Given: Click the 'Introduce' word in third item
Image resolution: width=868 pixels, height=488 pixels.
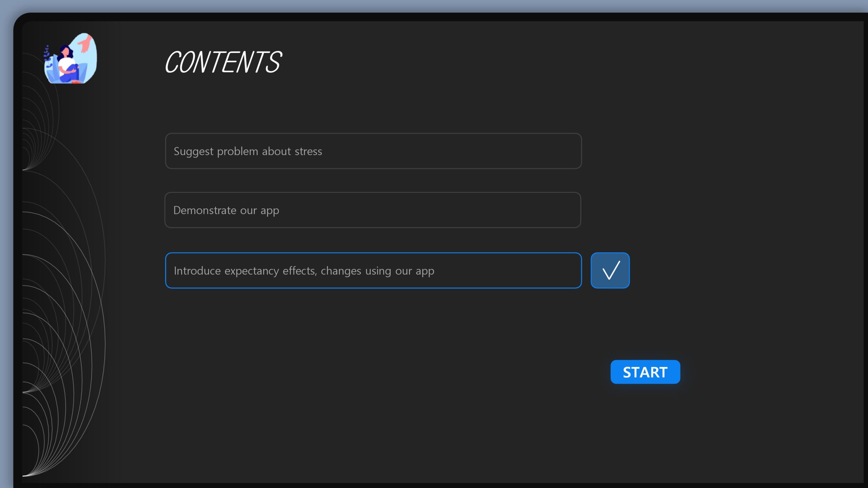Looking at the screenshot, I should (x=197, y=270).
